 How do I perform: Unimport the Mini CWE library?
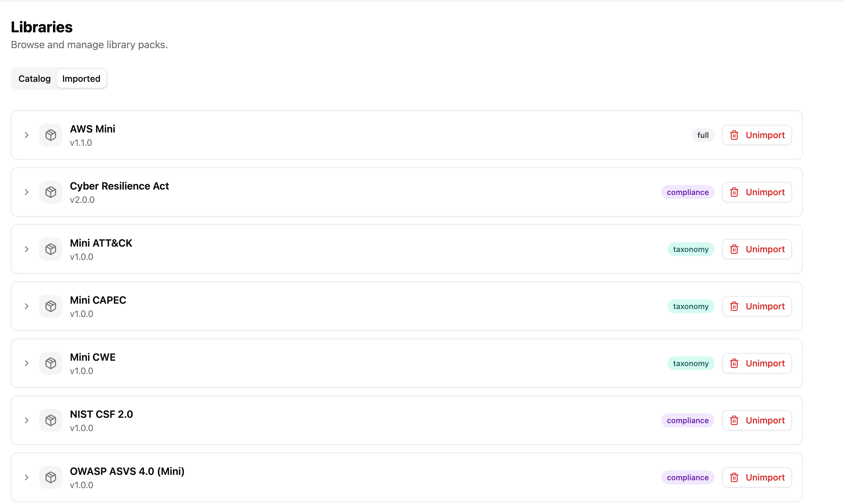[757, 363]
